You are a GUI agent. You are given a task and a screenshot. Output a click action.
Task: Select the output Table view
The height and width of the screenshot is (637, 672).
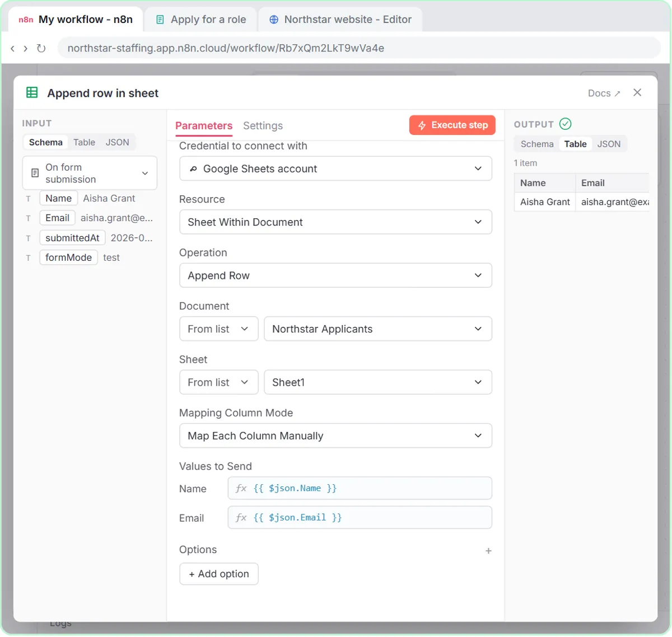coord(576,144)
